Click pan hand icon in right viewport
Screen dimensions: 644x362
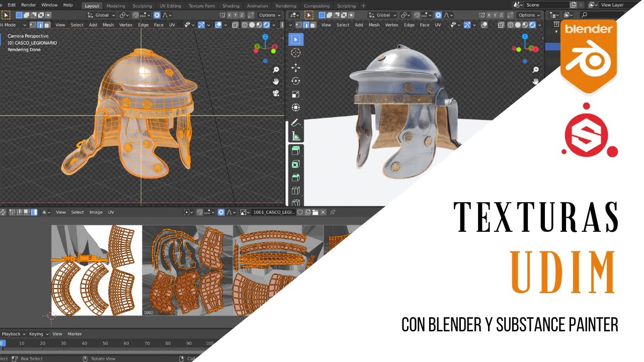(x=536, y=81)
